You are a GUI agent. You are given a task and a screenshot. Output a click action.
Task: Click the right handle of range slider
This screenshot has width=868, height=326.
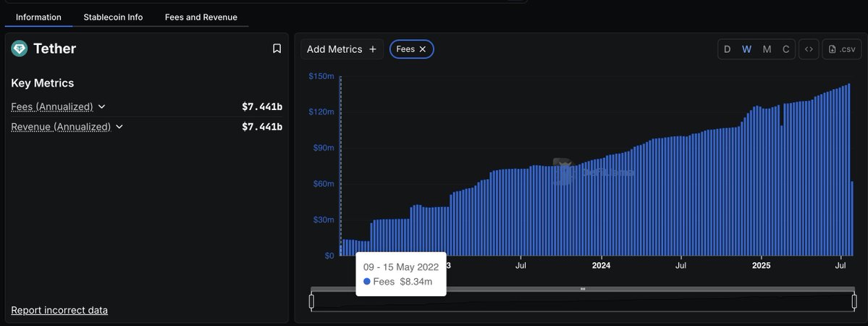point(854,301)
